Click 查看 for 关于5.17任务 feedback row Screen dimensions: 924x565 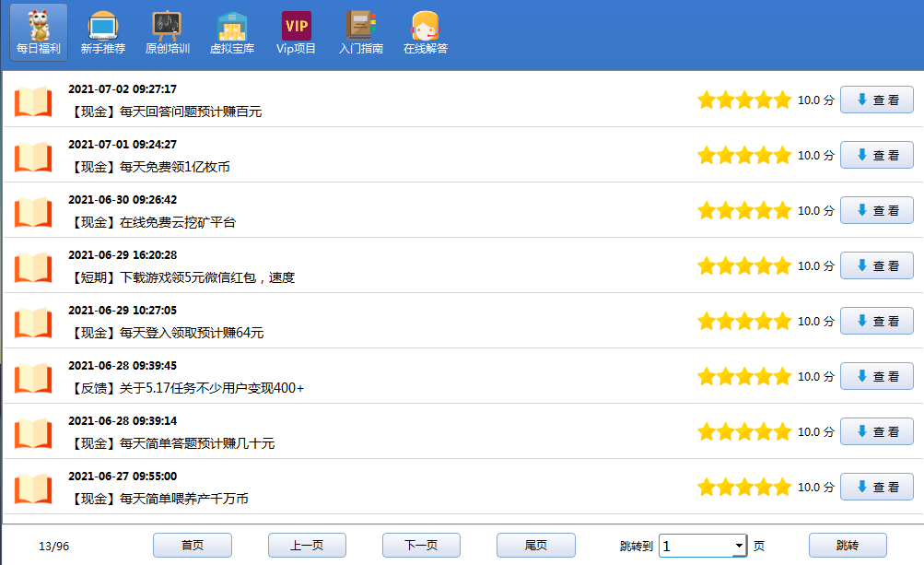pyautogui.click(x=877, y=376)
